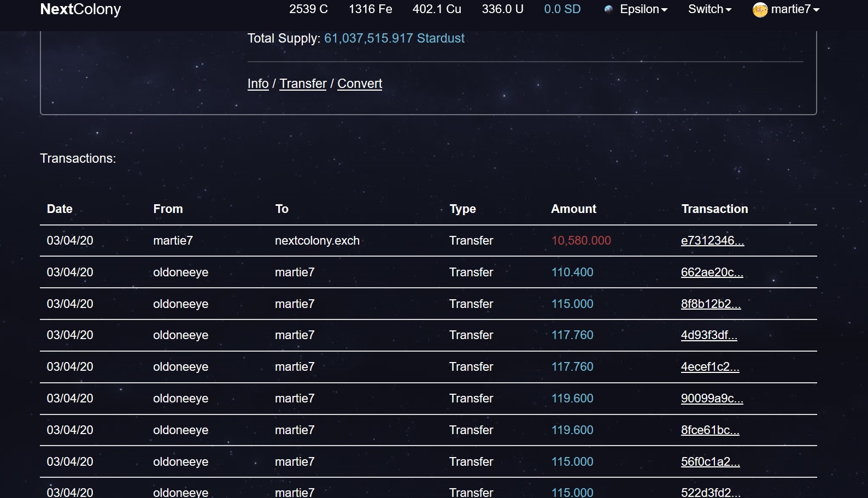Click the 0.0 SD Stardust balance

pyautogui.click(x=562, y=9)
